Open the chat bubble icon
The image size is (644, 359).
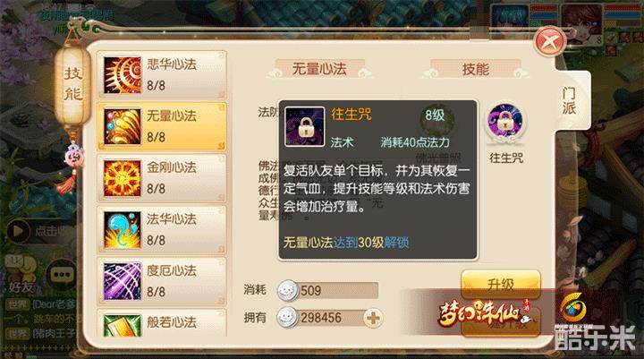[x=62, y=274]
